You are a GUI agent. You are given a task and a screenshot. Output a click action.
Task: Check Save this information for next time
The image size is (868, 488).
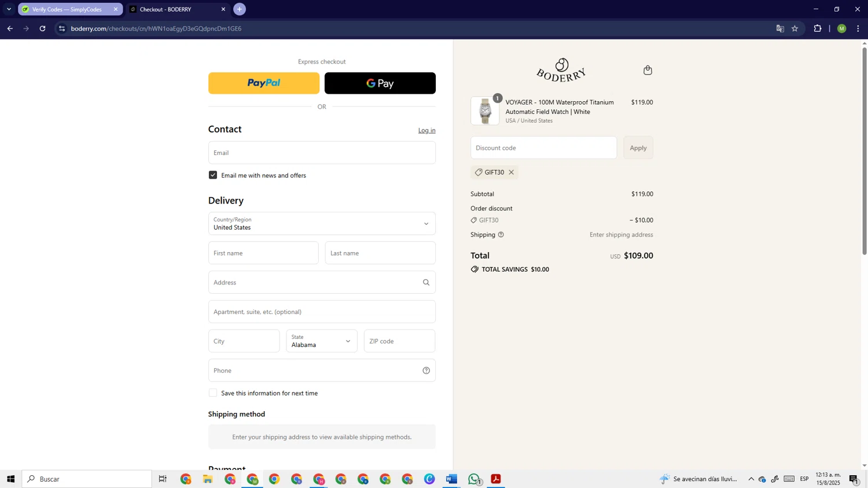pyautogui.click(x=213, y=393)
